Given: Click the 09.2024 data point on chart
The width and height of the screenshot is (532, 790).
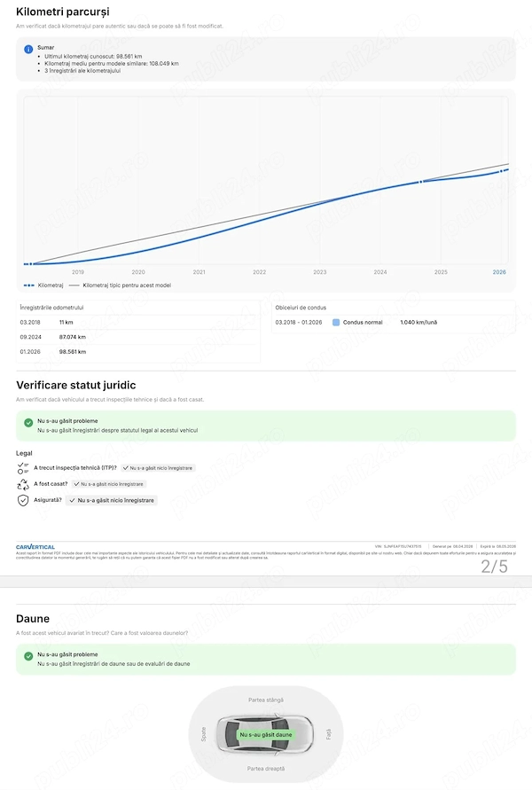Looking at the screenshot, I should tap(421, 182).
